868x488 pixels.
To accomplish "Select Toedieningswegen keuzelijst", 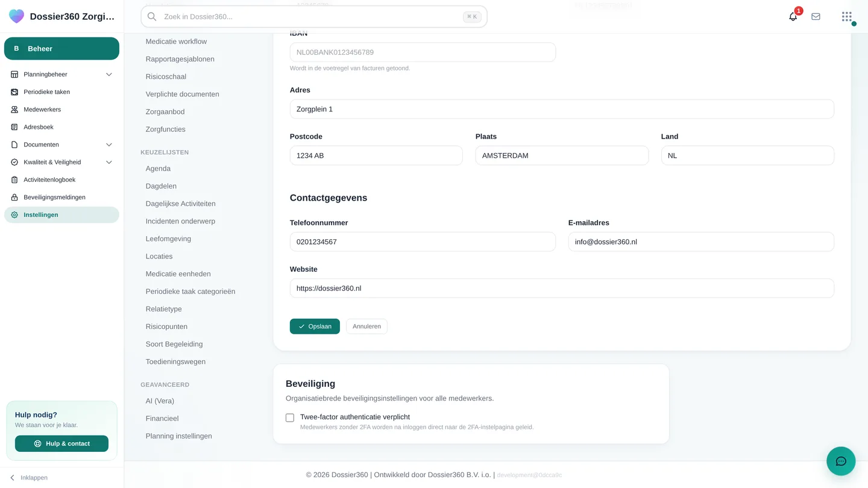I will pyautogui.click(x=175, y=361).
